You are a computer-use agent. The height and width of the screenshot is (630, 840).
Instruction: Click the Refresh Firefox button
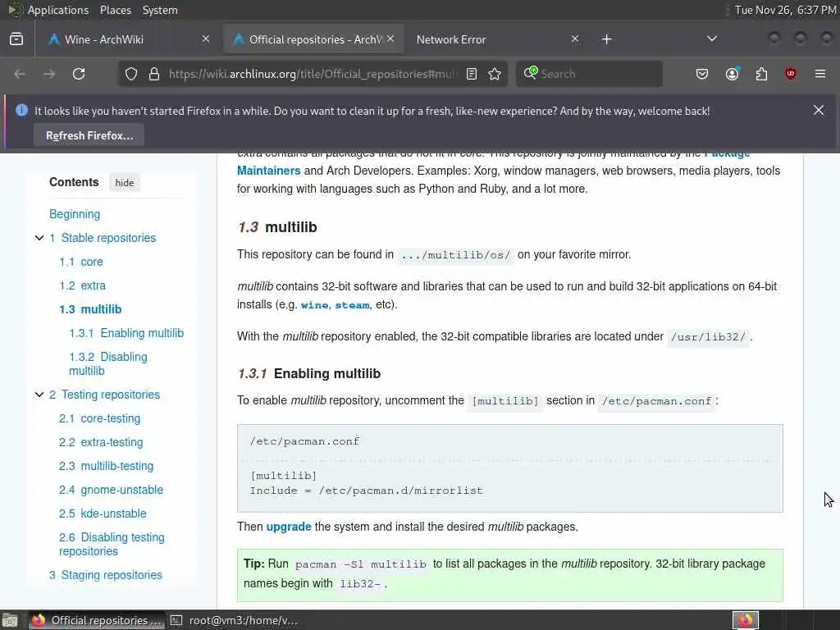89,135
